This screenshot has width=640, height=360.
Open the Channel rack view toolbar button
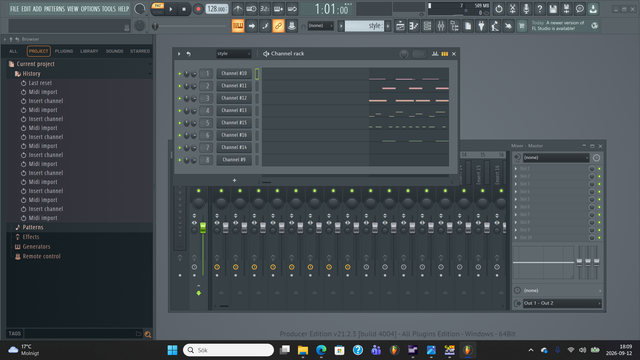point(427,26)
